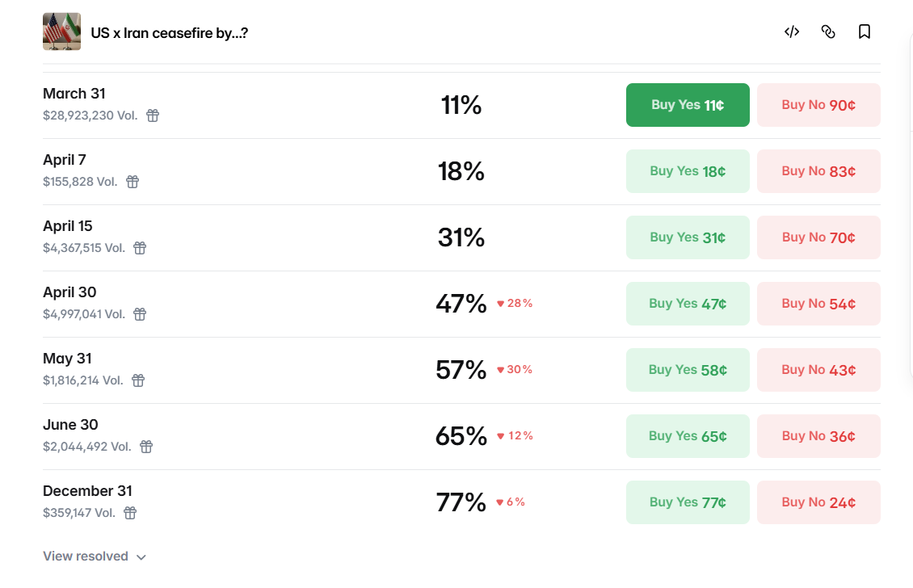Image resolution: width=913 pixels, height=588 pixels.
Task: Click gift rewards icon beside March 31 volume
Action: click(x=153, y=115)
